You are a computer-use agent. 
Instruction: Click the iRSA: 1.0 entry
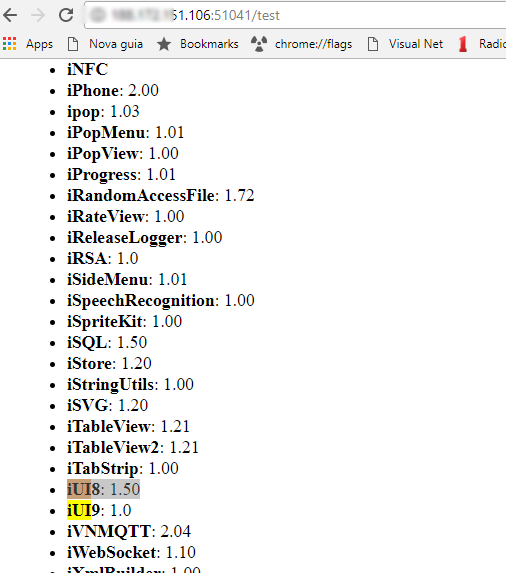pyautogui.click(x=103, y=258)
